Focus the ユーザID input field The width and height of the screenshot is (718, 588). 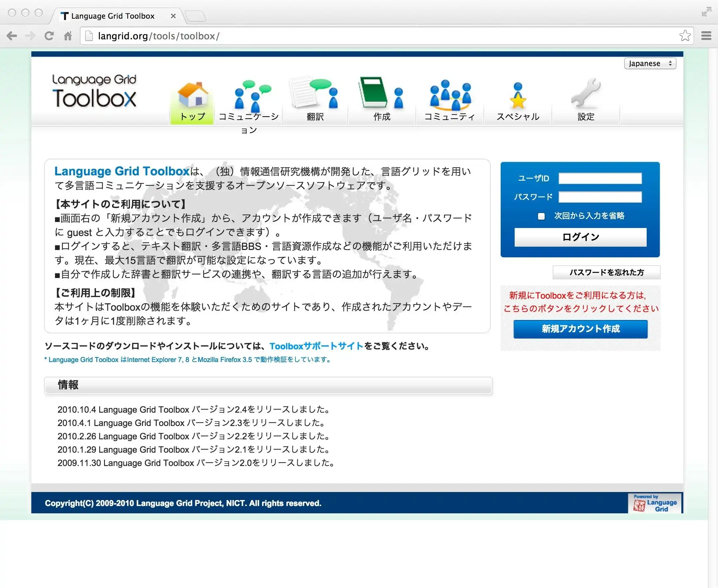tap(600, 179)
